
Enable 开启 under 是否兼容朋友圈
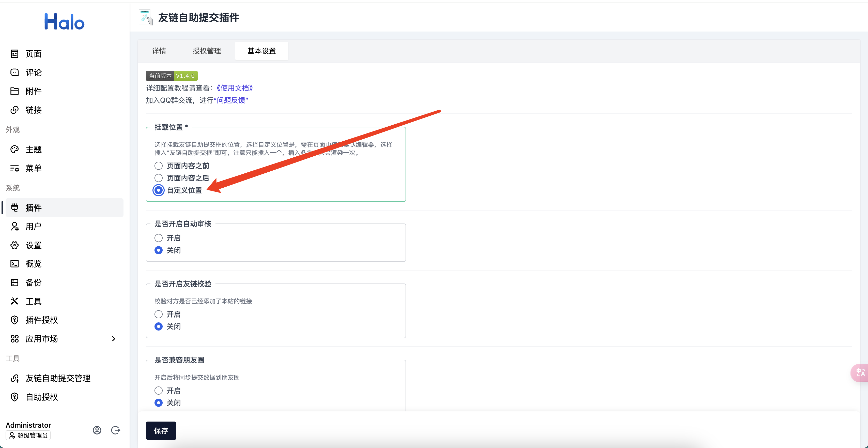(x=158, y=390)
